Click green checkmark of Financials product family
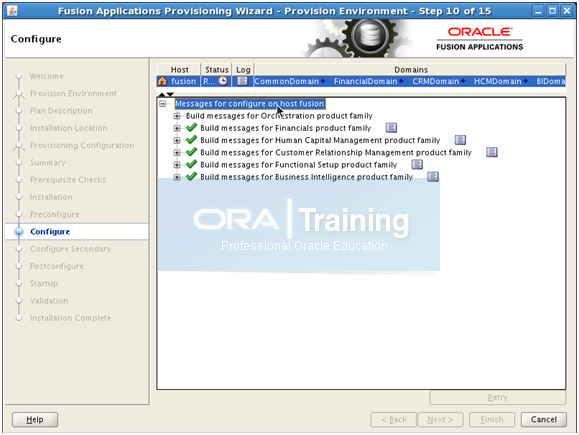 click(191, 127)
